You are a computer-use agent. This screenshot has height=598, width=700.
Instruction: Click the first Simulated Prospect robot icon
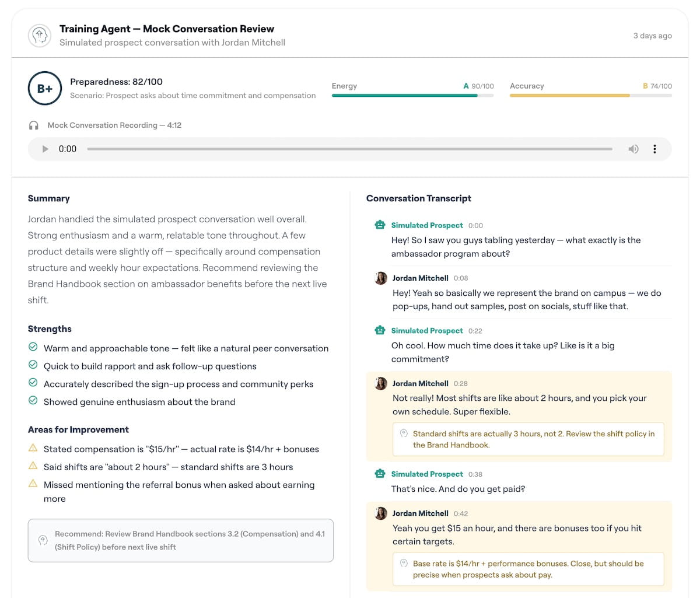click(380, 225)
